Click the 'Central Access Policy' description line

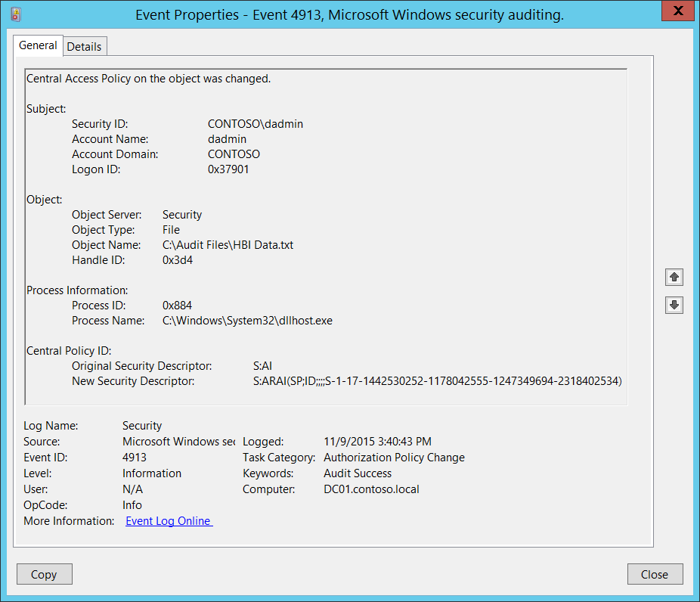148,79
